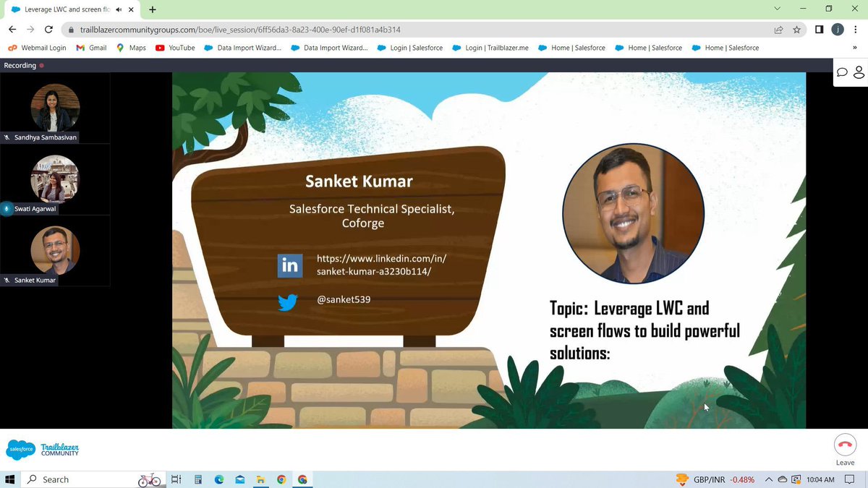This screenshot has height=488, width=868.
Task: Click the red Leave call button
Action: coord(845,445)
